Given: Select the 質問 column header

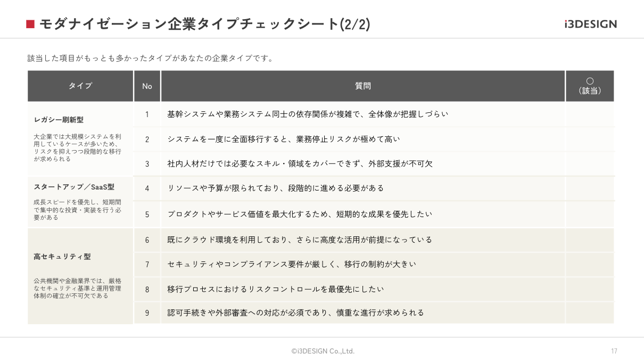Looking at the screenshot, I should [x=363, y=86].
